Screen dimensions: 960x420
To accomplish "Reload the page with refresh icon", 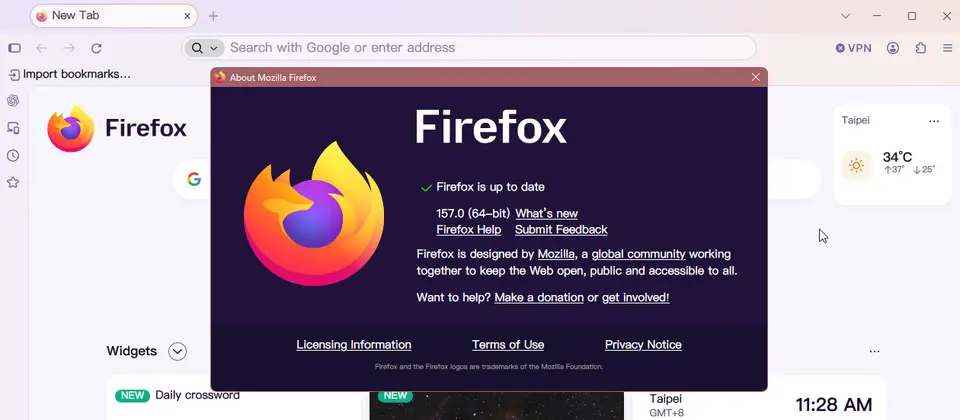I will (96, 48).
